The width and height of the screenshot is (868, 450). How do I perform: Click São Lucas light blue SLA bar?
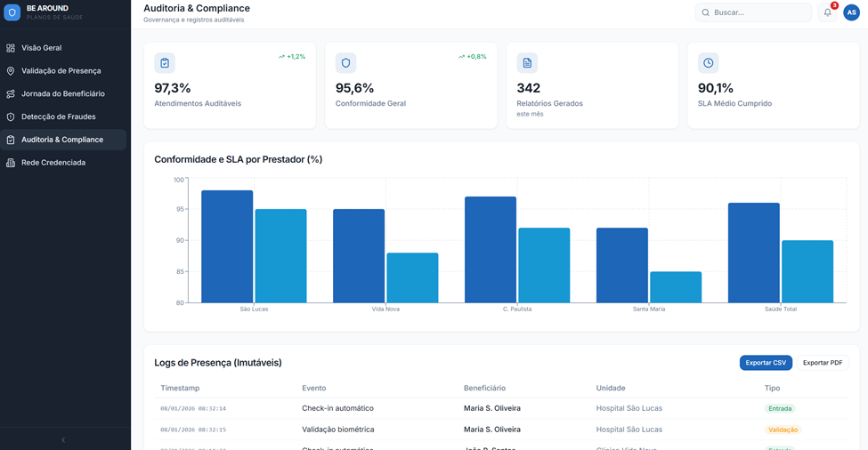(280, 256)
